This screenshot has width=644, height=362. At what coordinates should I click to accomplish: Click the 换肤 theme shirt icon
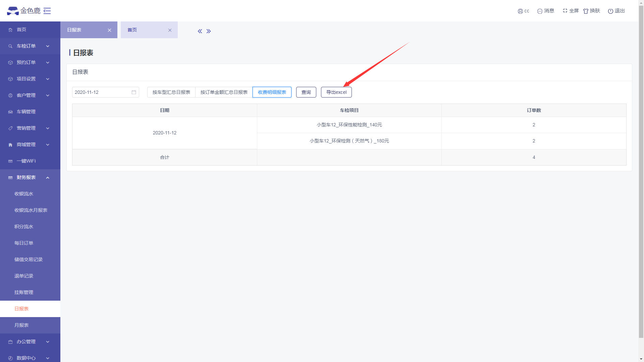[x=586, y=11]
